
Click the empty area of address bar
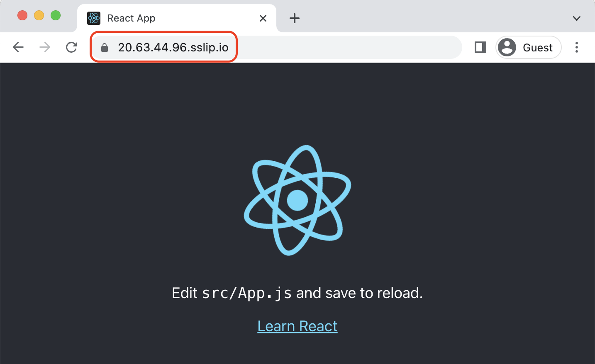tap(349, 47)
